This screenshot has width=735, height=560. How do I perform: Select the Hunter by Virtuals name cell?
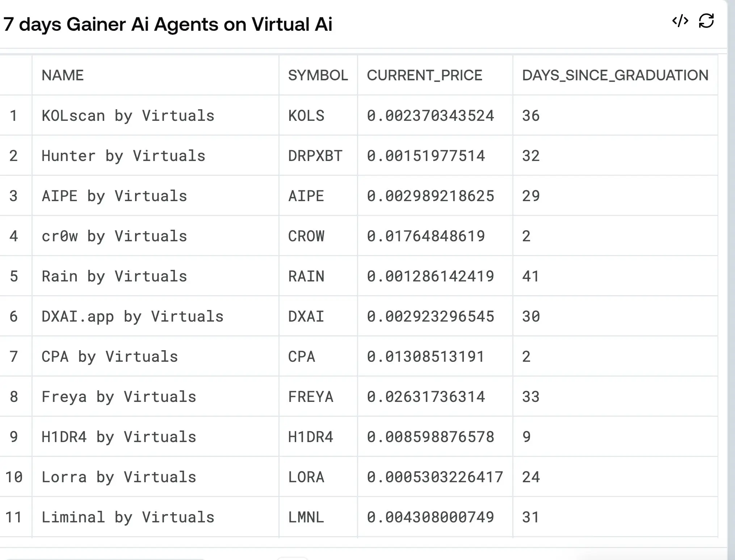[123, 156]
